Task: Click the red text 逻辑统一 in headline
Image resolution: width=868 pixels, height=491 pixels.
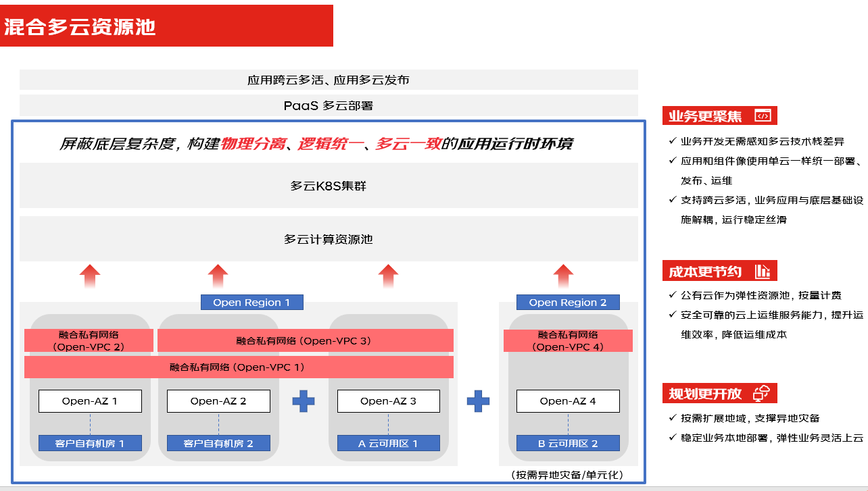Action: tap(331, 144)
